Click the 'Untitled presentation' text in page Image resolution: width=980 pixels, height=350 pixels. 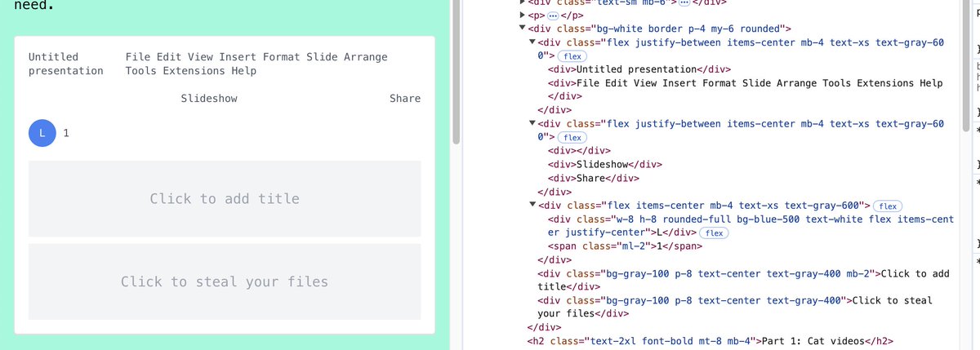pyautogui.click(x=66, y=64)
